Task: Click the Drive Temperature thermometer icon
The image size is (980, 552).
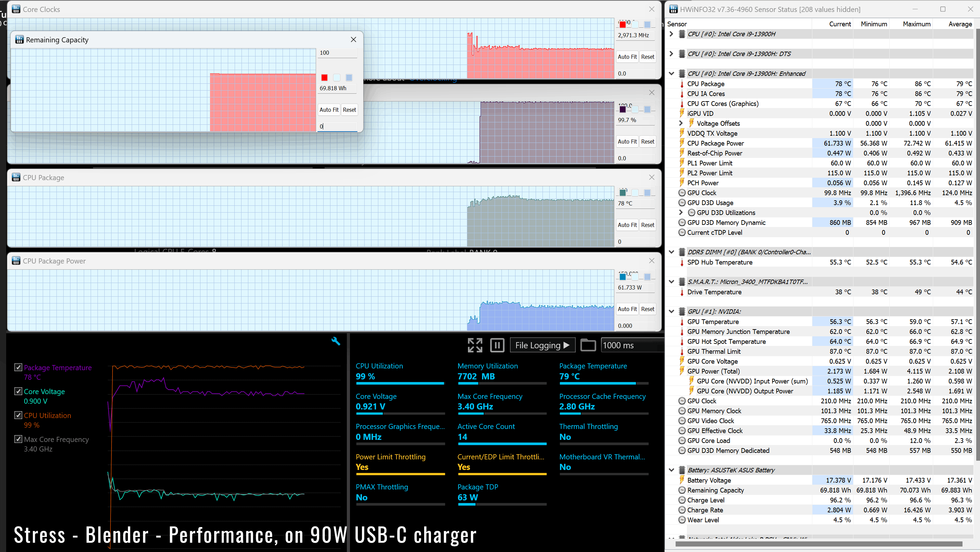Action: click(682, 292)
